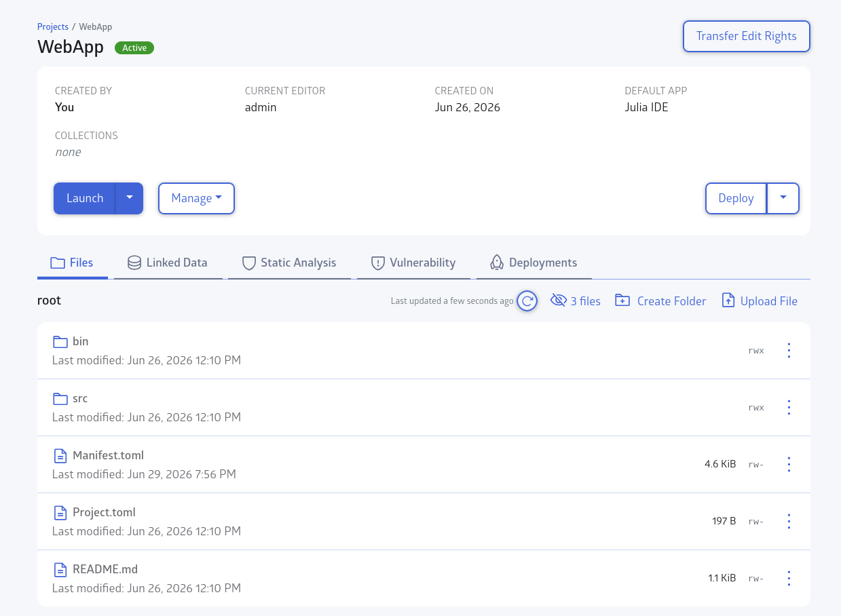The image size is (841, 616).
Task: Expand the Deploy options dropdown arrow
Action: (783, 198)
